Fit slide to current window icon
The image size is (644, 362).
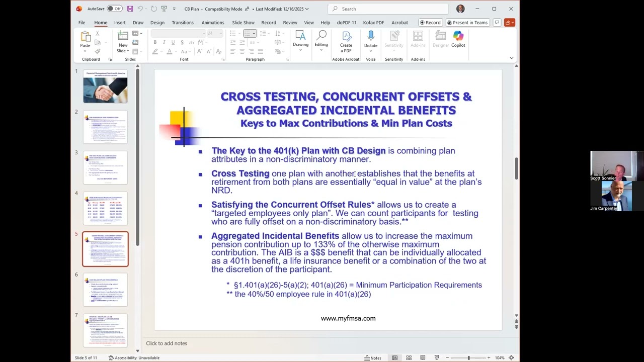point(511,358)
